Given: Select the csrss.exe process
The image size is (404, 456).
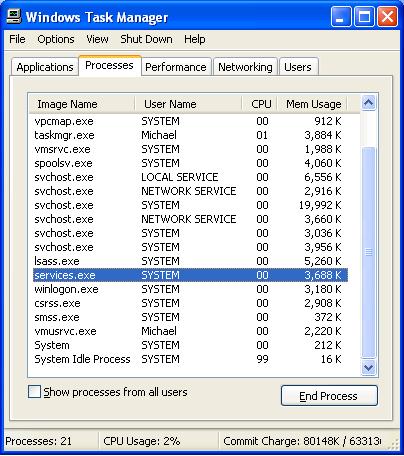Looking at the screenshot, I should (x=190, y=303).
